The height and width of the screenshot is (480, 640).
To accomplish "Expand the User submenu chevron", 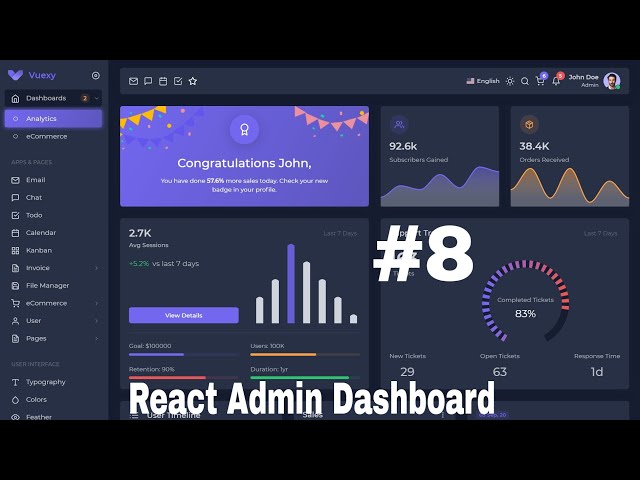I will [x=97, y=321].
